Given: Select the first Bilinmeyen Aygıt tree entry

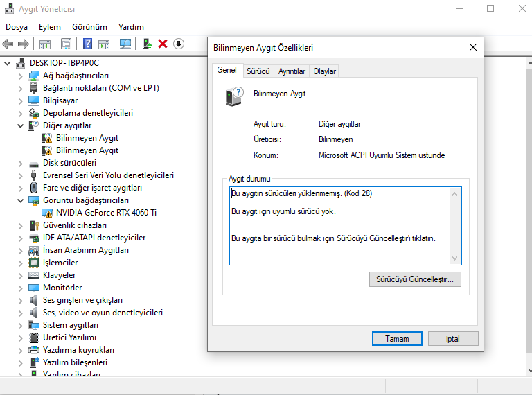Looking at the screenshot, I should coord(87,138).
